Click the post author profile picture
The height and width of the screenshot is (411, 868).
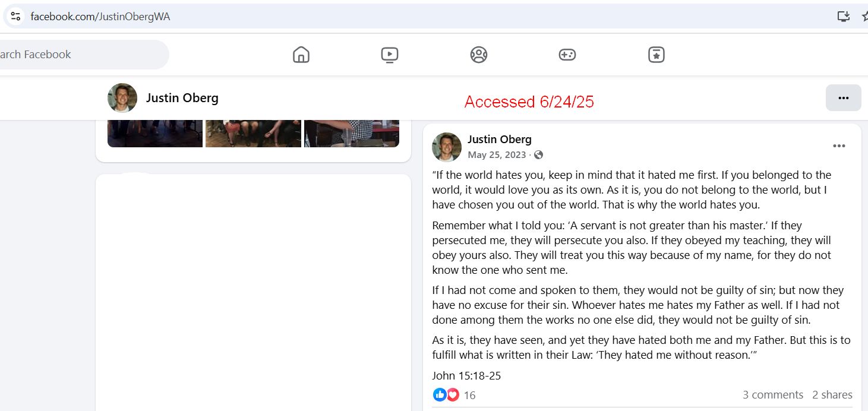click(x=447, y=147)
